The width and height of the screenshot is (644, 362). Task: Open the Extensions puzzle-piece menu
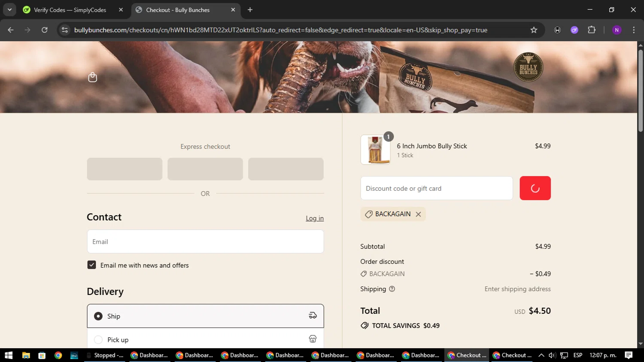point(592,30)
